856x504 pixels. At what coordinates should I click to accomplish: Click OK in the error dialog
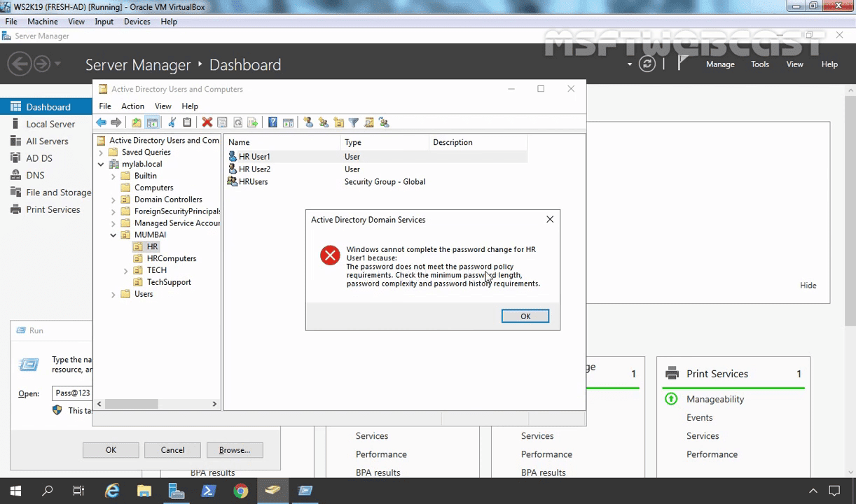click(525, 316)
